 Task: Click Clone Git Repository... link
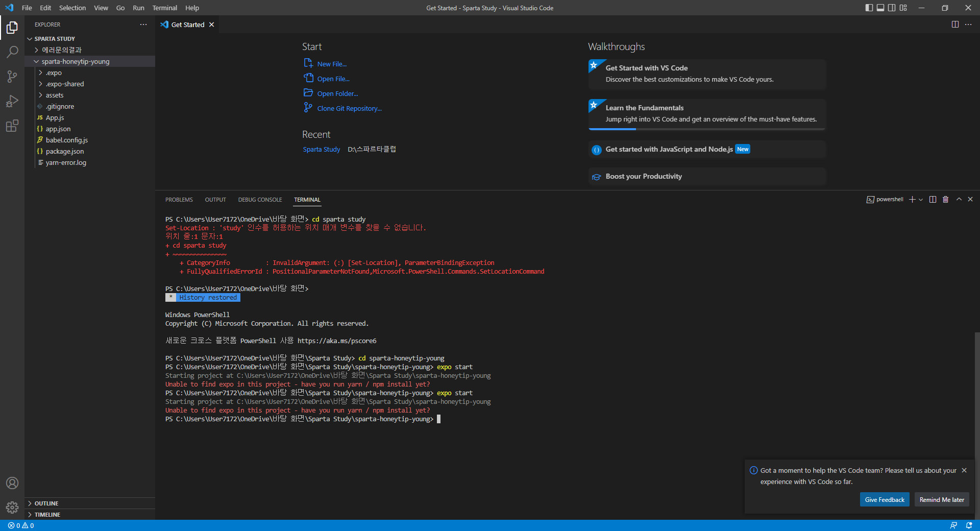point(342,108)
